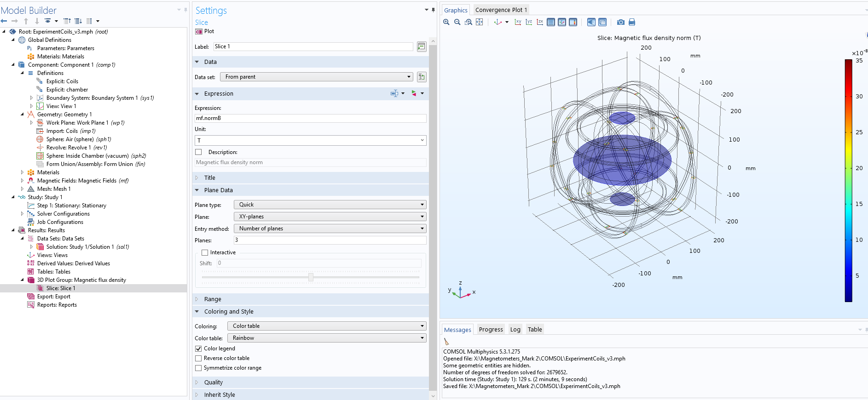Viewport: 868px width, 400px height.
Task: Clear the Messages window with broom icon
Action: coord(446,342)
